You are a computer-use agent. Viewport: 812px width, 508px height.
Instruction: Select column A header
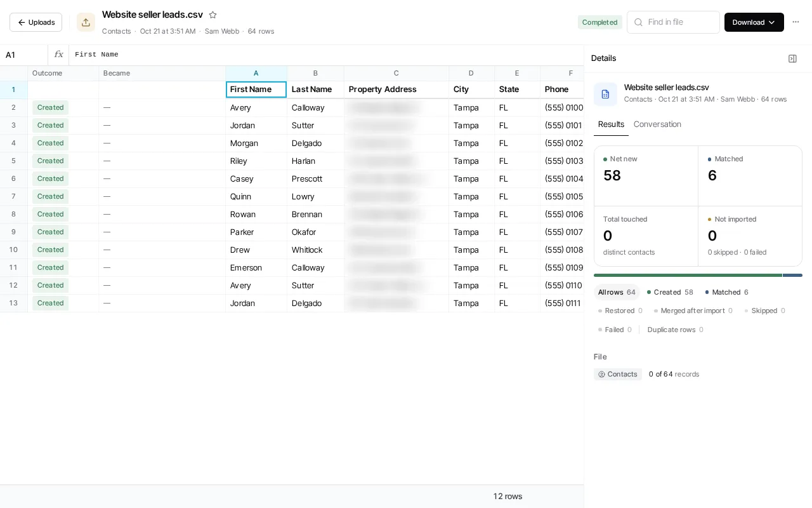(x=256, y=73)
